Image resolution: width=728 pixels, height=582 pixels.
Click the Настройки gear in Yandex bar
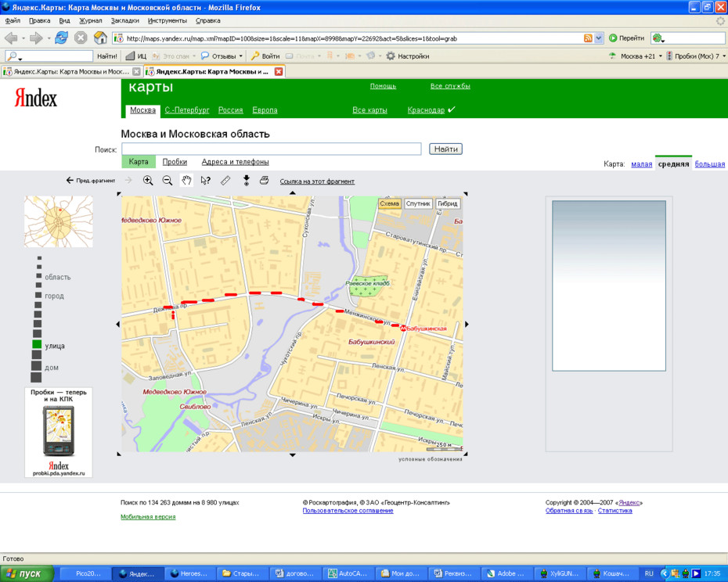click(x=408, y=56)
